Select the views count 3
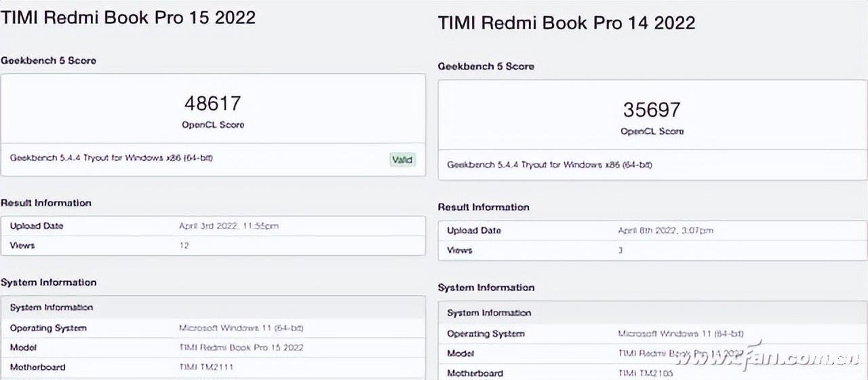 [x=620, y=250]
